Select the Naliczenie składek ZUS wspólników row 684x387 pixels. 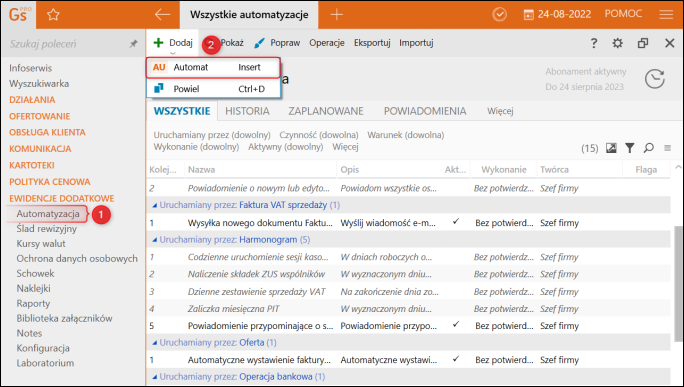pos(408,274)
